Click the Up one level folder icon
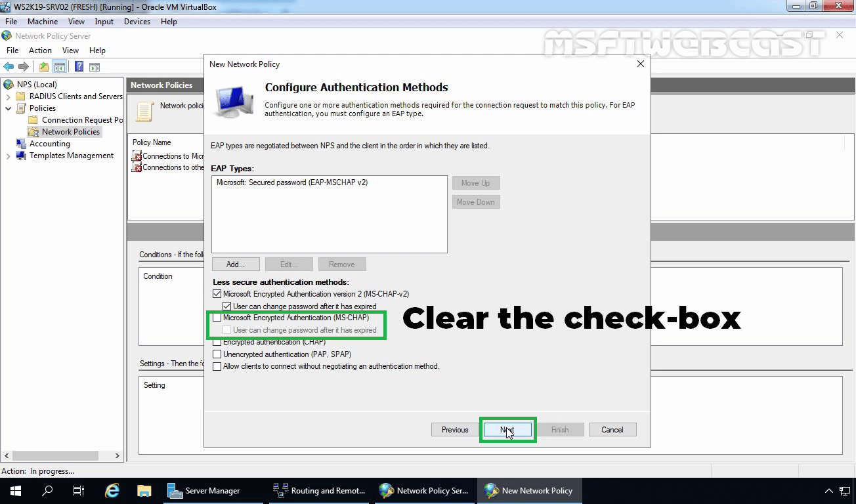Viewport: 856px width, 504px height. (x=44, y=66)
